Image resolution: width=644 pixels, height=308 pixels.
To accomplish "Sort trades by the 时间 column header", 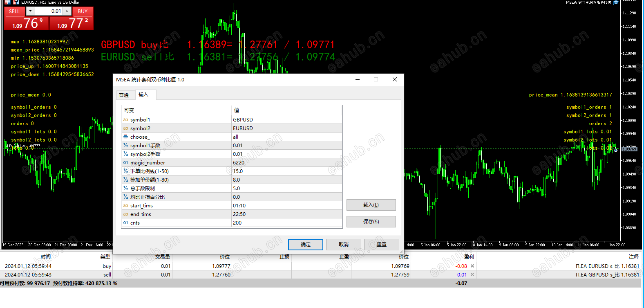I will 46,256.
